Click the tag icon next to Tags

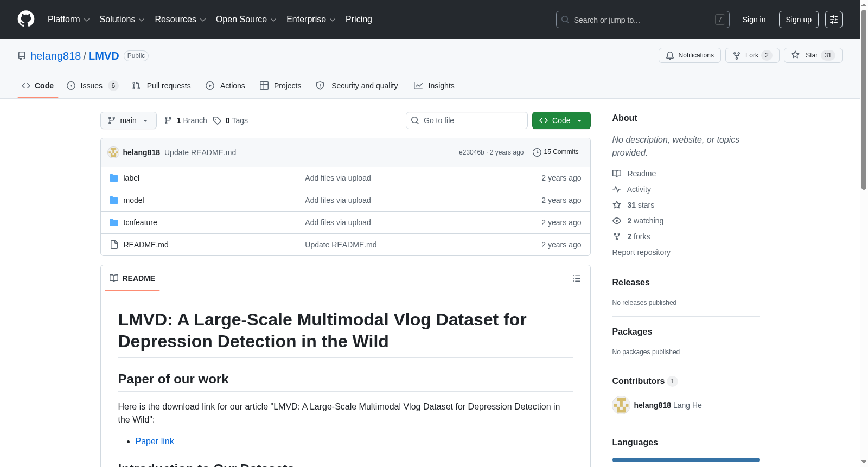click(x=217, y=120)
